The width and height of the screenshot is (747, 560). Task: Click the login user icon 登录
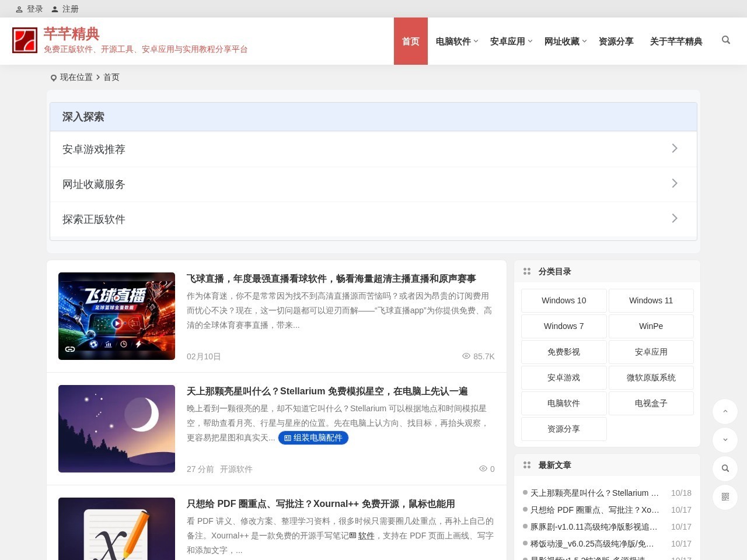[x=19, y=9]
